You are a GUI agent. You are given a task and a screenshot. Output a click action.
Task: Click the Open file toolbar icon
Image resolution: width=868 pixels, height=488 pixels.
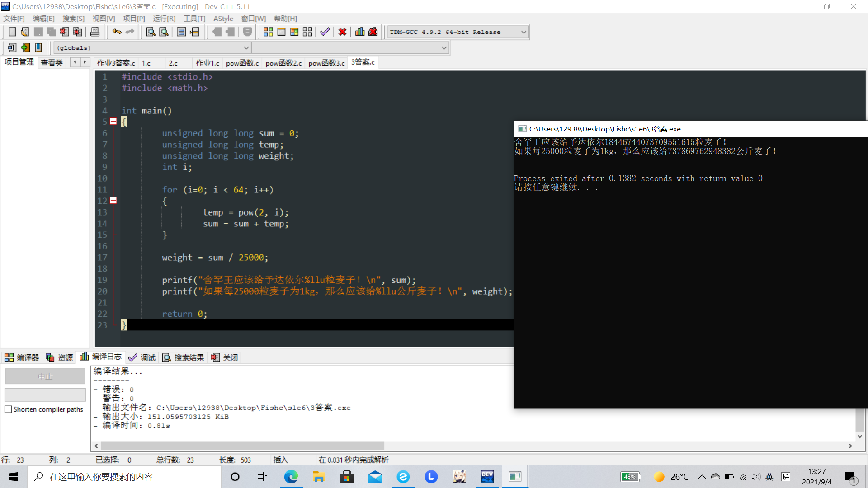coord(25,32)
